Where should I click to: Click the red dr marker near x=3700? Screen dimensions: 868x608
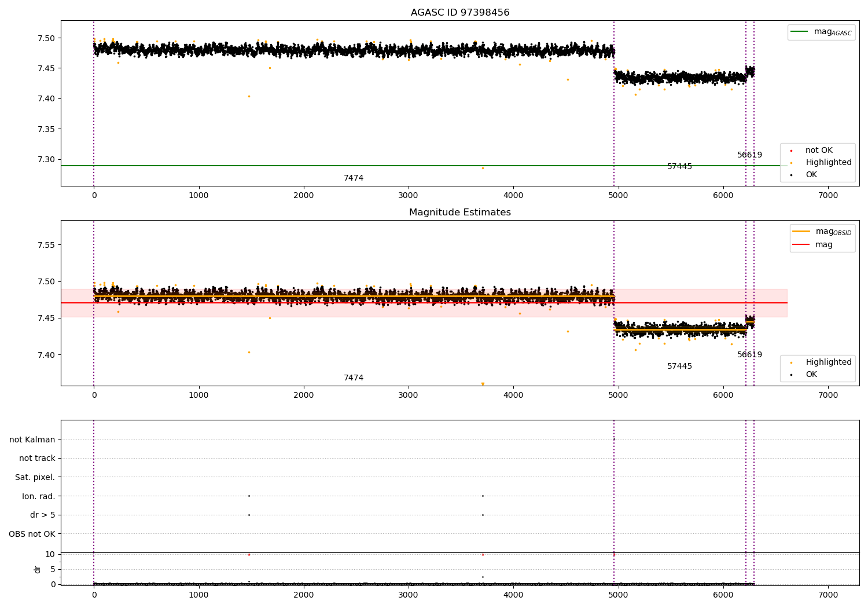(483, 554)
